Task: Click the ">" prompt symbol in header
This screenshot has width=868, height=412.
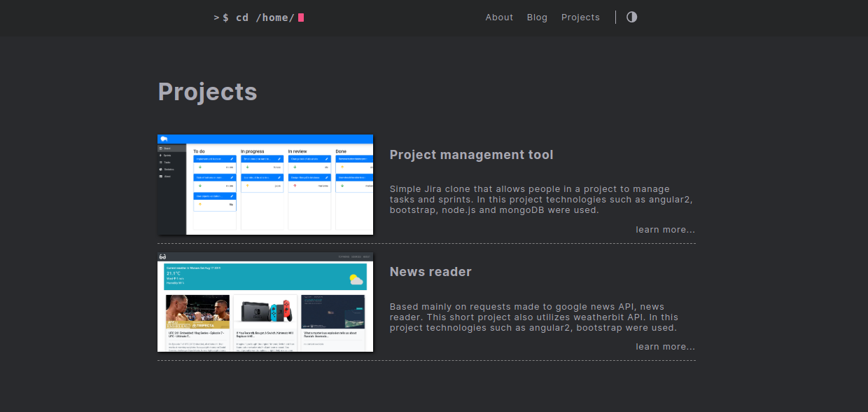Action: coord(216,18)
